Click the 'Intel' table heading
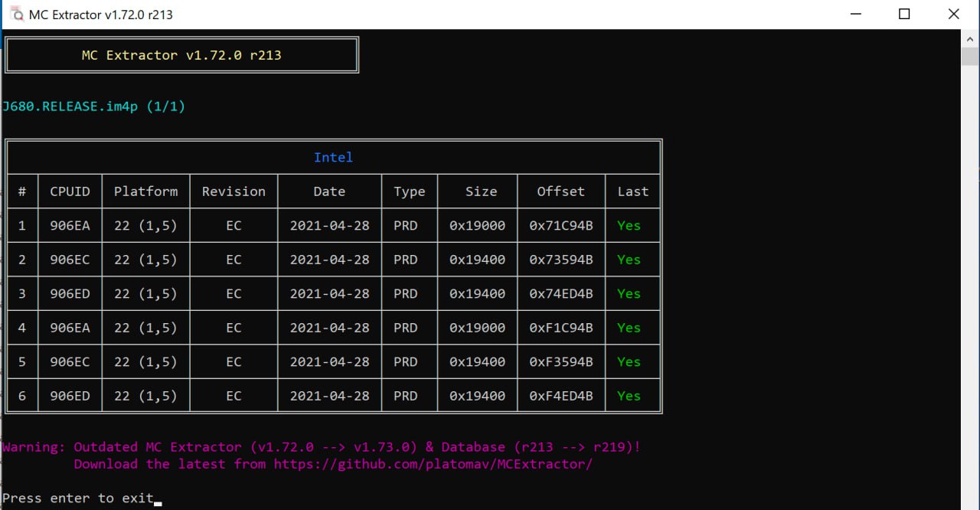980x510 pixels. (333, 157)
